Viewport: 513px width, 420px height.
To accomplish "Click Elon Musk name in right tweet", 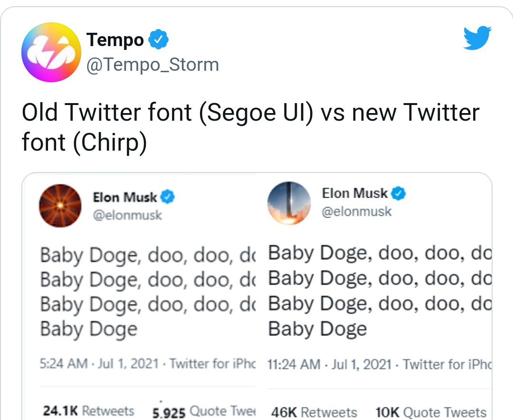I will tap(355, 193).
